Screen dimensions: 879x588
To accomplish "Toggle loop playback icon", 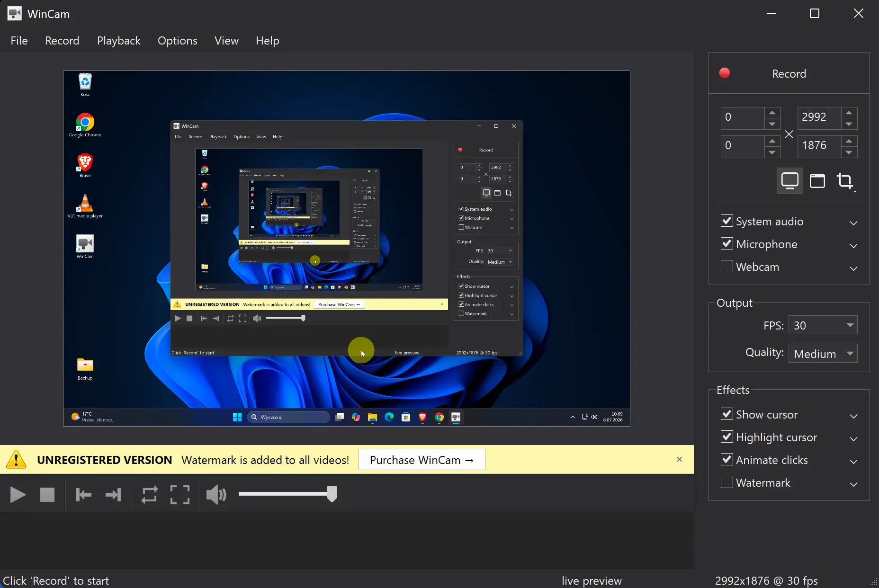I will pos(150,495).
